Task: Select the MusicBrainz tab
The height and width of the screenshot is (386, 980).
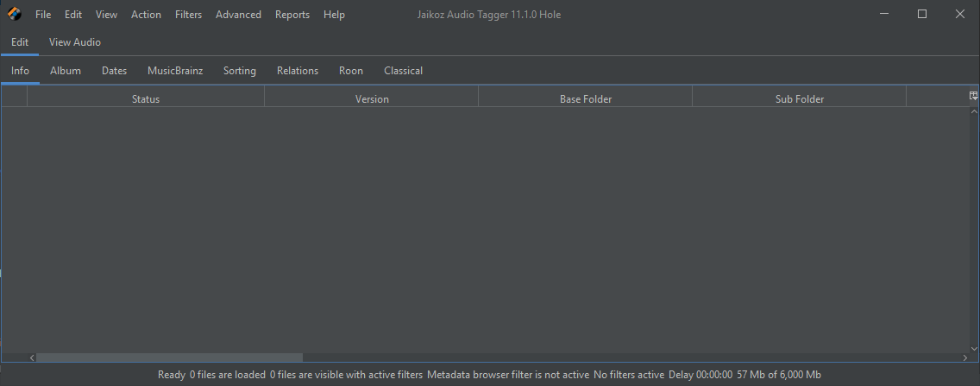Action: [175, 71]
